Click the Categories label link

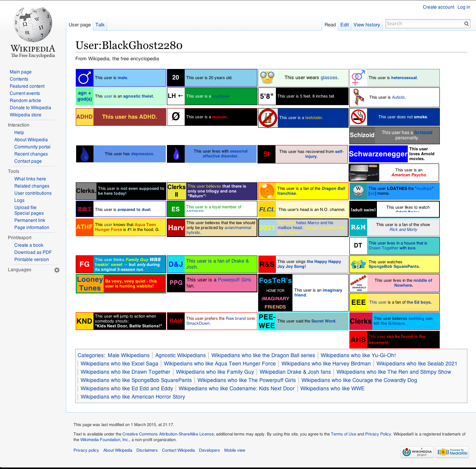point(90,355)
